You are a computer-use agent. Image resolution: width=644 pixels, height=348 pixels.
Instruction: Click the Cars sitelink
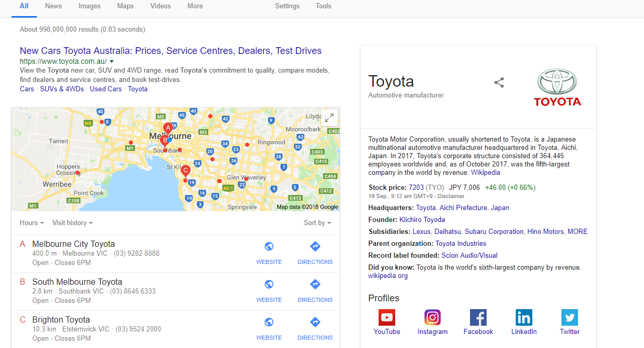[x=27, y=89]
